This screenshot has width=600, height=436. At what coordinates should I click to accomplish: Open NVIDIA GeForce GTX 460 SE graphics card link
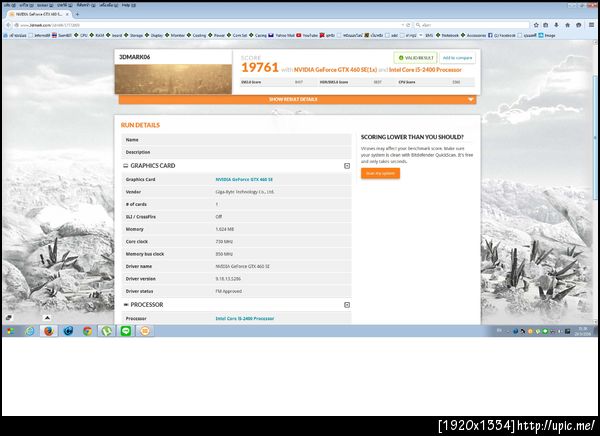tap(244, 180)
